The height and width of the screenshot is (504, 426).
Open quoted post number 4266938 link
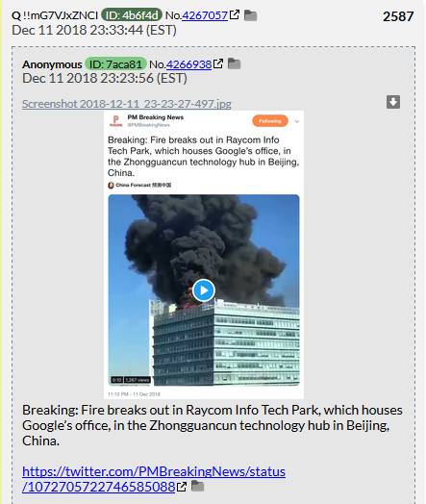[188, 64]
